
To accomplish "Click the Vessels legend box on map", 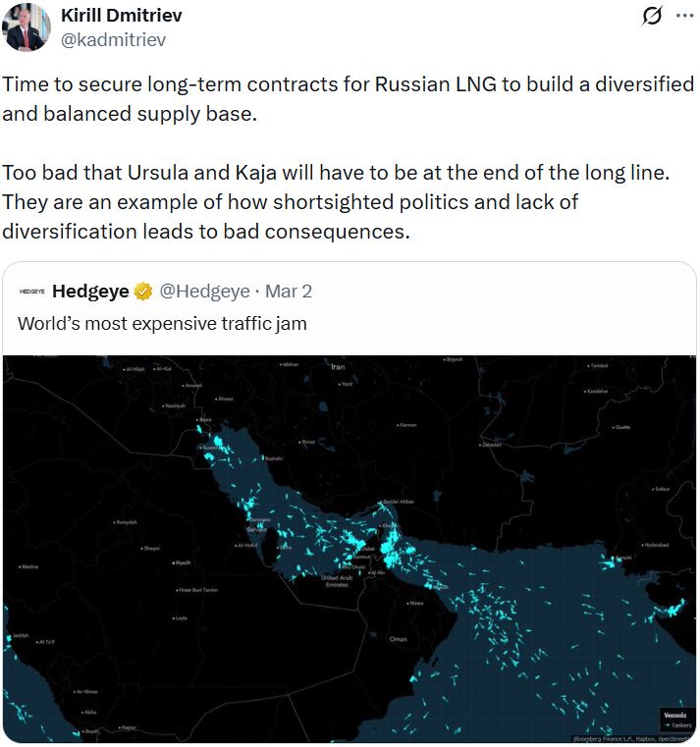I will point(675,720).
